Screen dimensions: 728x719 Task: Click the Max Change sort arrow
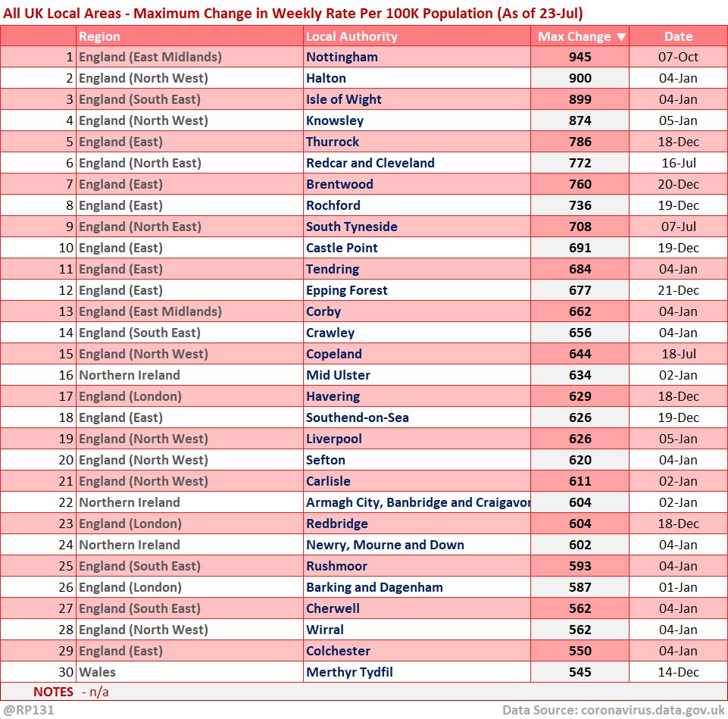coord(621,36)
